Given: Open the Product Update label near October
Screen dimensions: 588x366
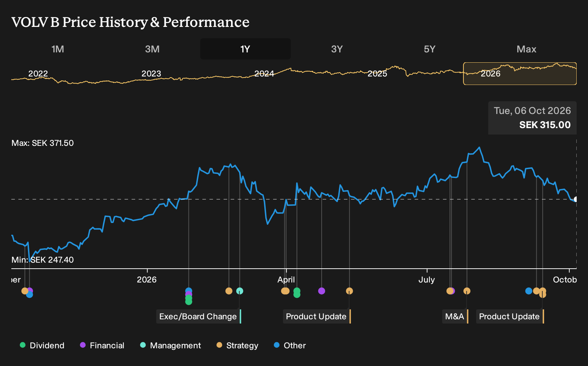Looking at the screenshot, I should click(x=510, y=316).
